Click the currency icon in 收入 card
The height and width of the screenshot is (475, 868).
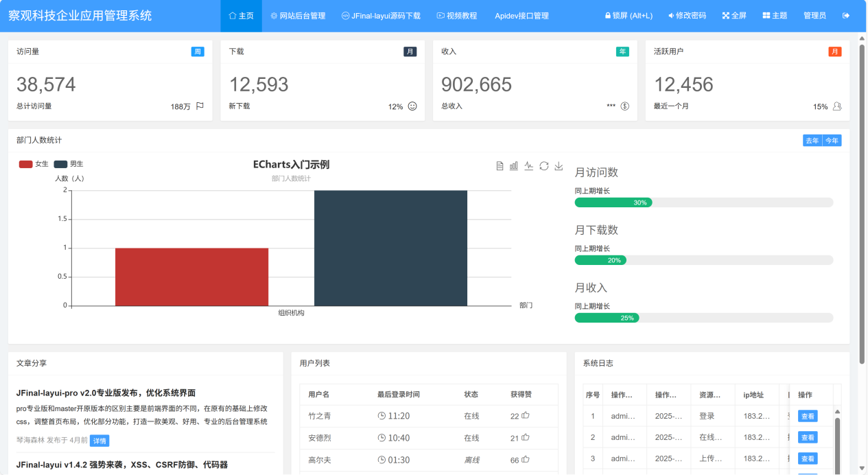tap(625, 106)
